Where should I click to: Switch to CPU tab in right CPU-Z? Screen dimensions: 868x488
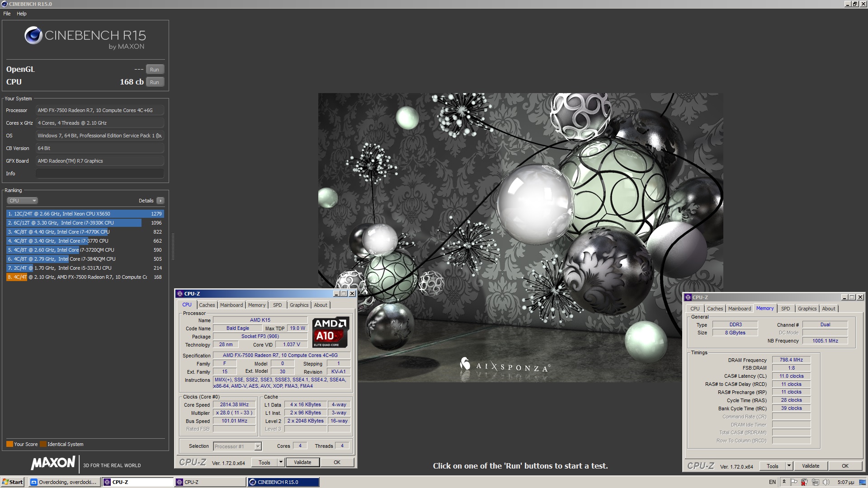[x=695, y=309]
